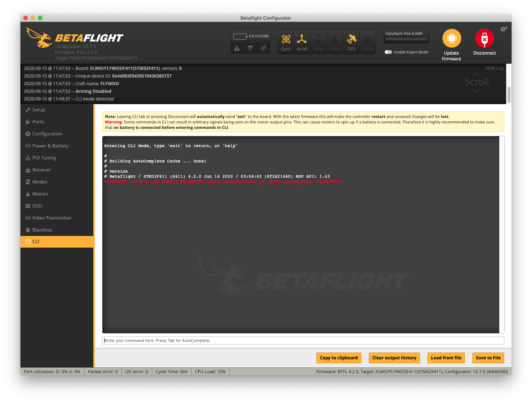Image resolution: width=532 pixels, height=402 pixels.
Task: Click the firmware version status bar text
Action: coord(412,372)
